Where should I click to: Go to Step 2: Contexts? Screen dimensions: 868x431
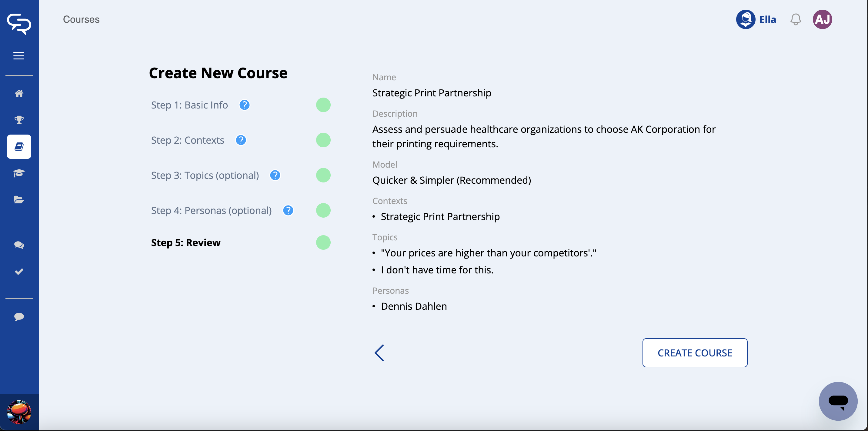coord(187,140)
